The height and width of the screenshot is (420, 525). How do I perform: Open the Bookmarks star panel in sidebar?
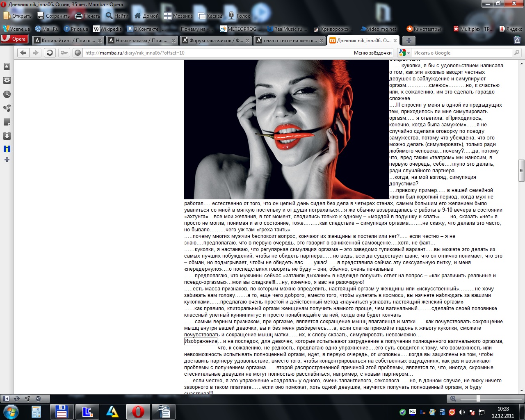[x=7, y=66]
